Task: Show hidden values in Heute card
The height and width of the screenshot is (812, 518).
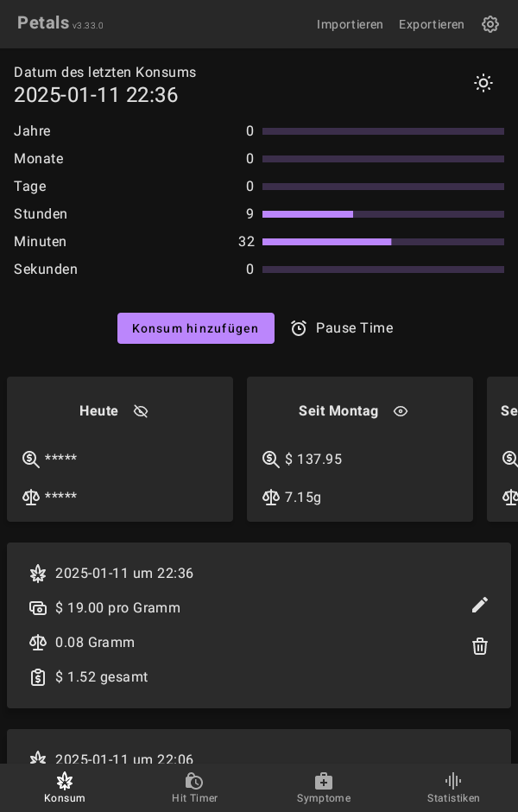Action: pos(141,411)
